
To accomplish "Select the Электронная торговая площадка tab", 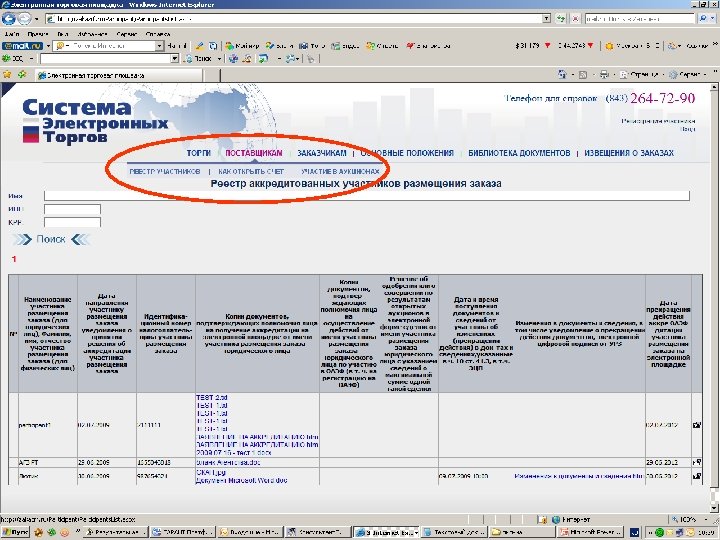I will [x=119, y=75].
